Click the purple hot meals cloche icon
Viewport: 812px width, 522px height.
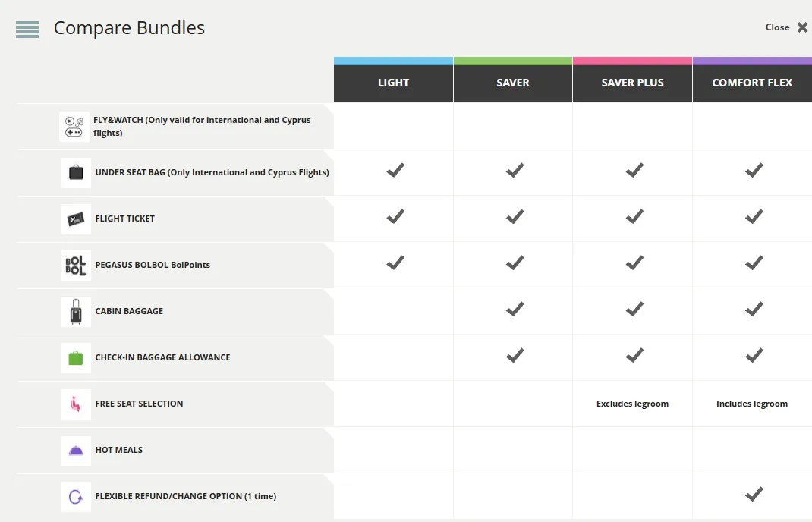pos(76,450)
